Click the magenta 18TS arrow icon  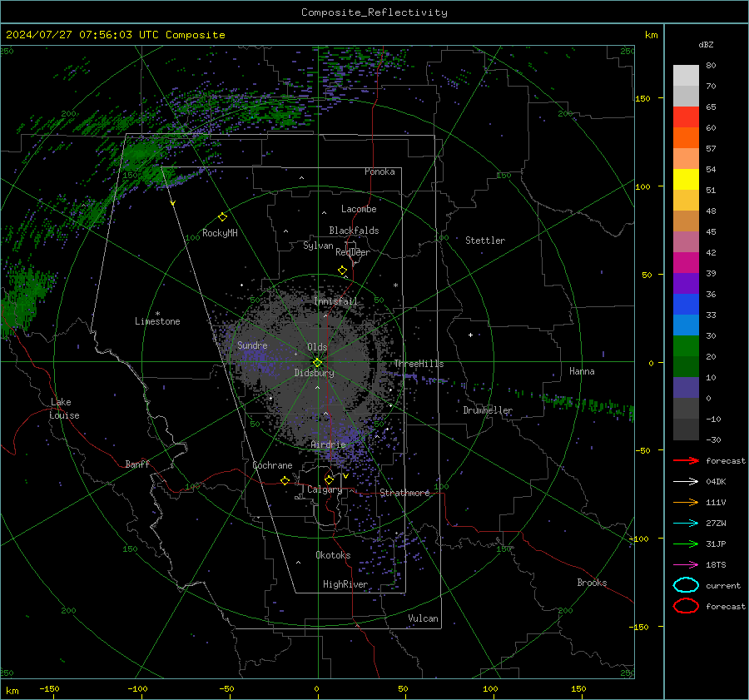(x=686, y=565)
